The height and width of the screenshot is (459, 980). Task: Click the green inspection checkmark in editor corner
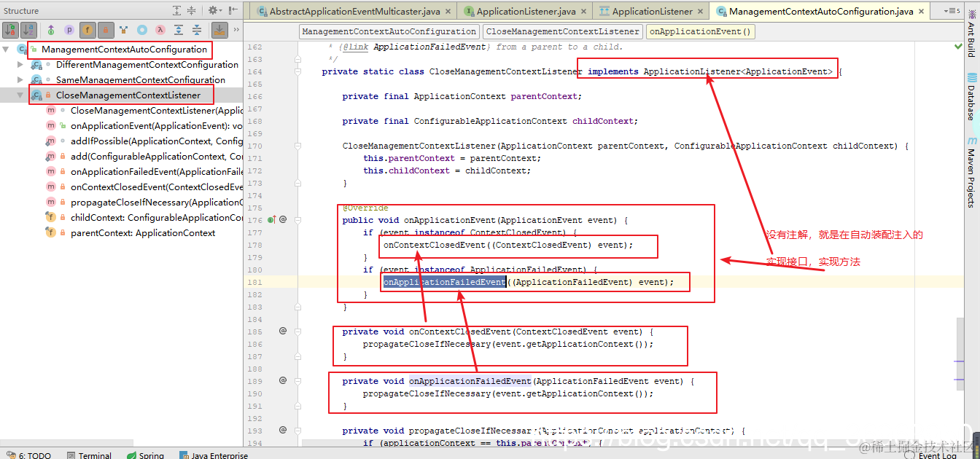[x=958, y=47]
